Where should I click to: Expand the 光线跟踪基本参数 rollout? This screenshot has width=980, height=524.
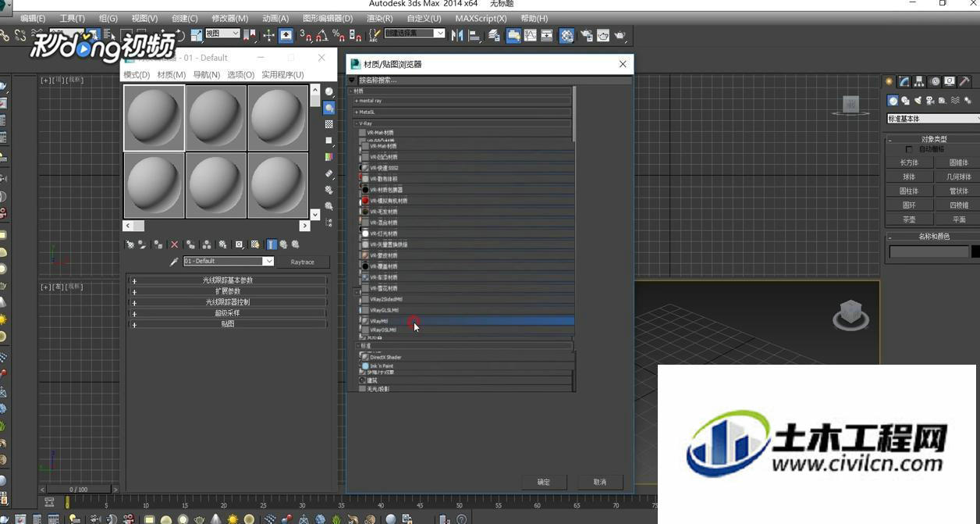click(x=227, y=280)
